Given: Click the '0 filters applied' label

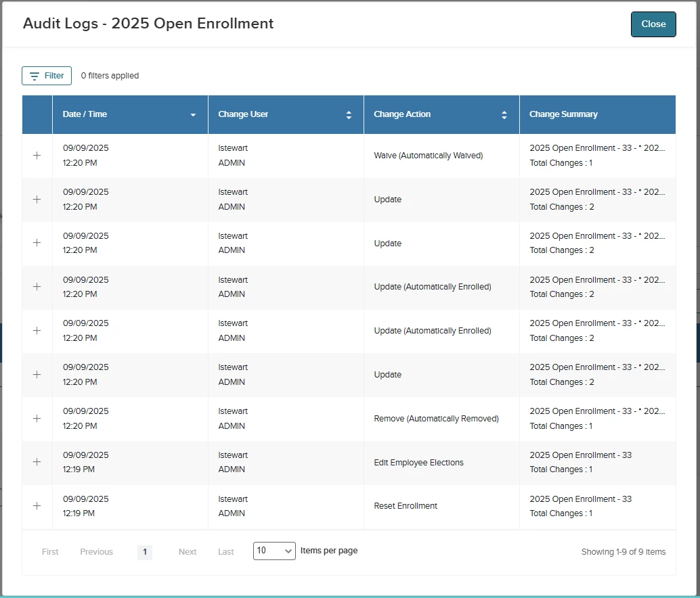Looking at the screenshot, I should (110, 76).
